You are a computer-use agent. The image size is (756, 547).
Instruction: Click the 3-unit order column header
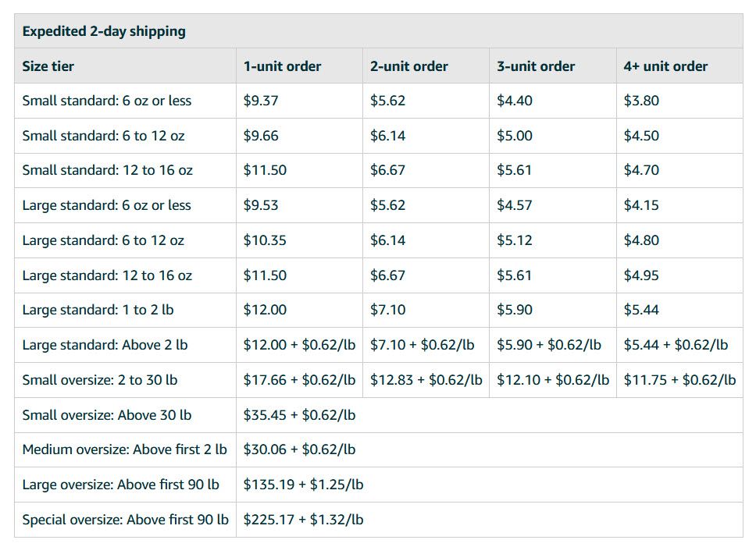click(536, 66)
